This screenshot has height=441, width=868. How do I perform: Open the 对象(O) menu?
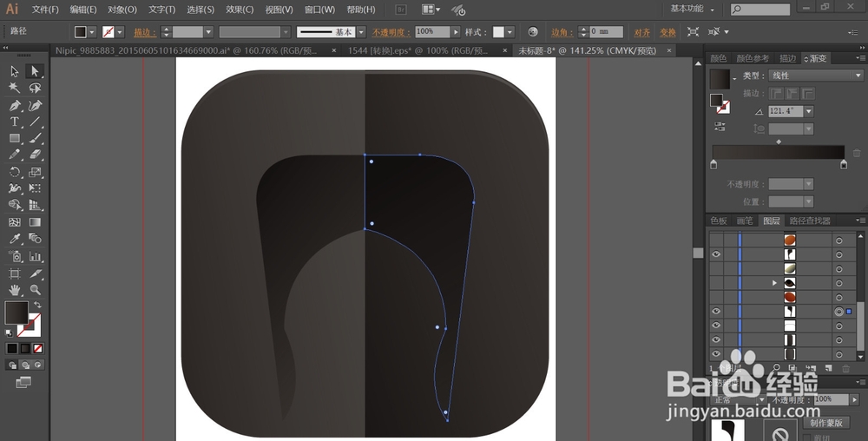122,10
